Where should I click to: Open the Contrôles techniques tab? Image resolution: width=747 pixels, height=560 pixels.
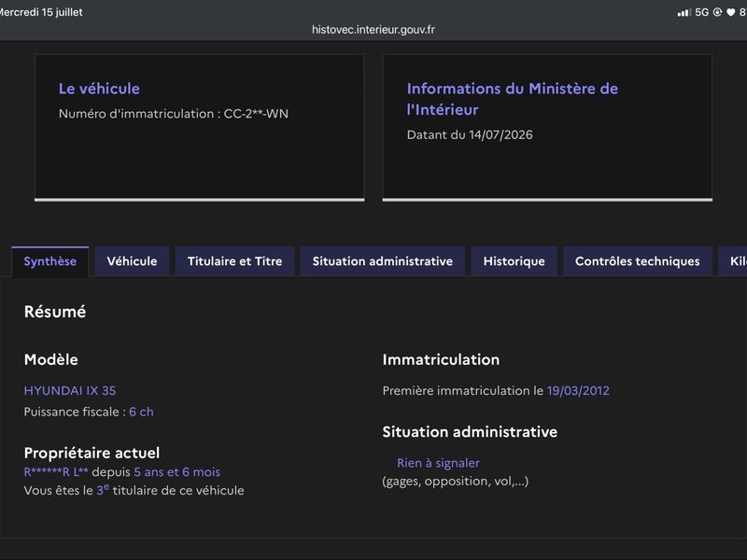tap(638, 261)
